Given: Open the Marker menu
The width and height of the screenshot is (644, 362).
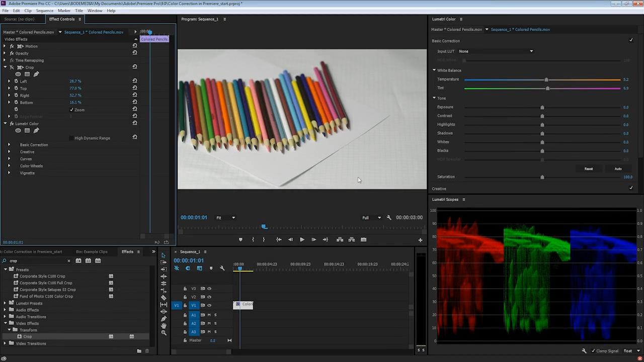Looking at the screenshot, I should (x=64, y=11).
